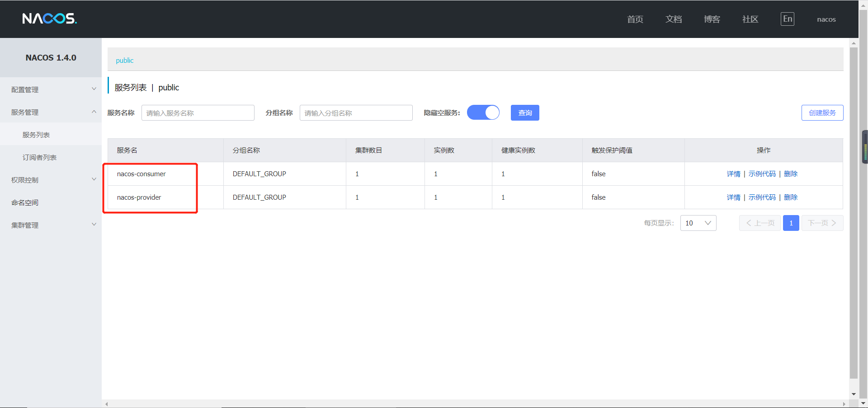Expand the 权限控制 menu chevron
Image resolution: width=868 pixels, height=408 pixels.
click(x=94, y=179)
